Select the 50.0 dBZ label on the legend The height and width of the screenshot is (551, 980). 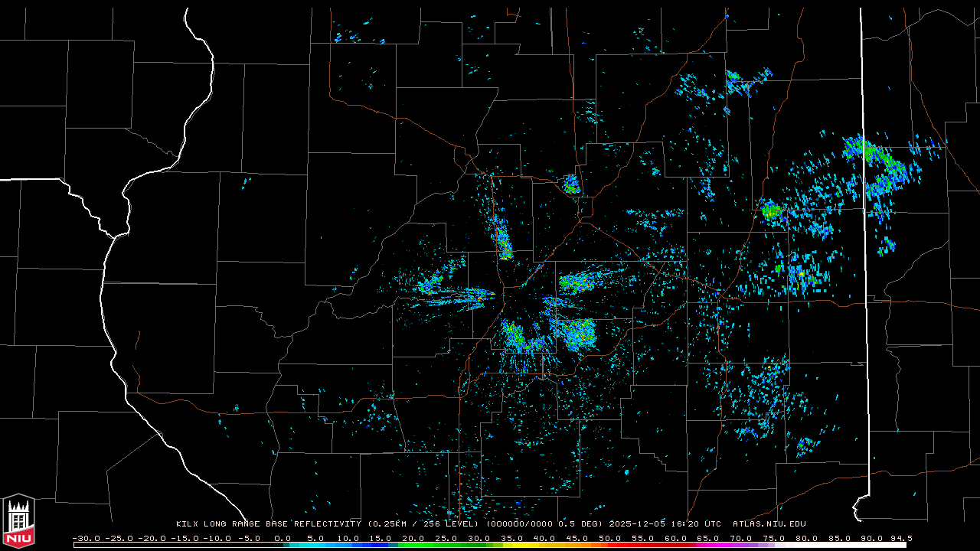point(610,538)
